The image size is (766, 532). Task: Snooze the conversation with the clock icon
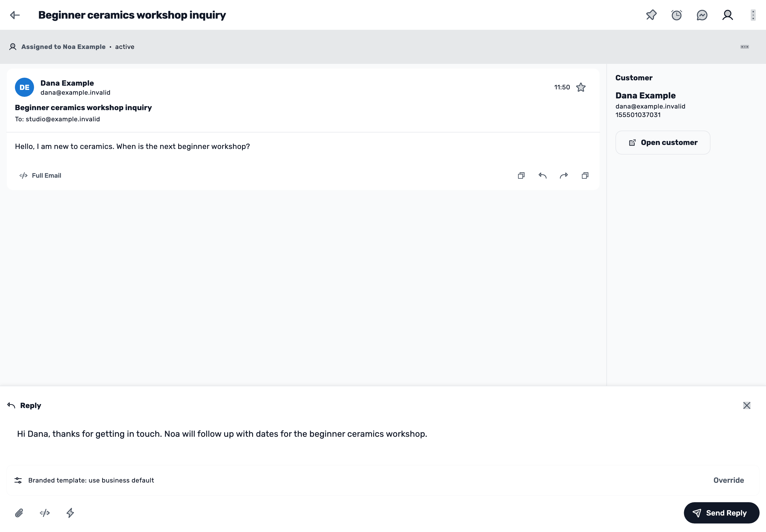click(x=676, y=15)
